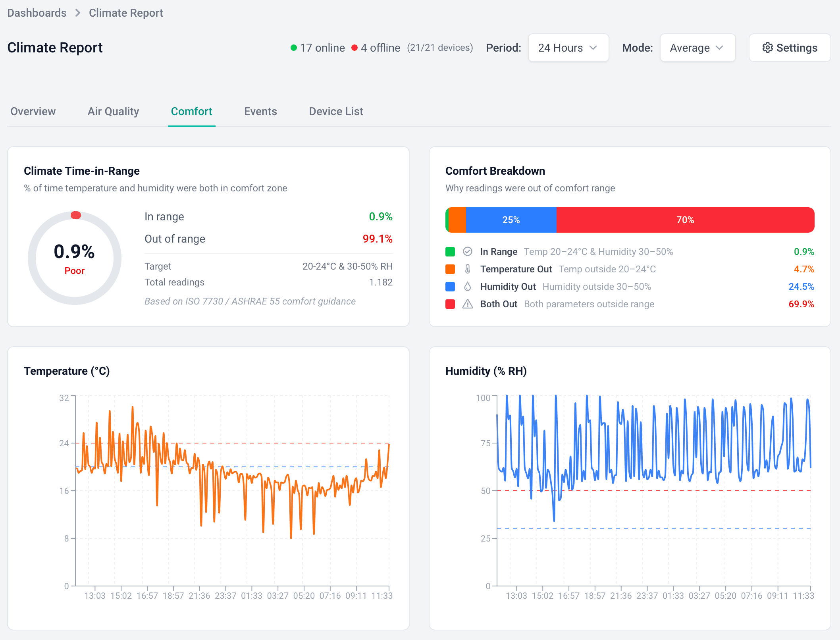
Task: Open the Device List tab
Action: (336, 112)
